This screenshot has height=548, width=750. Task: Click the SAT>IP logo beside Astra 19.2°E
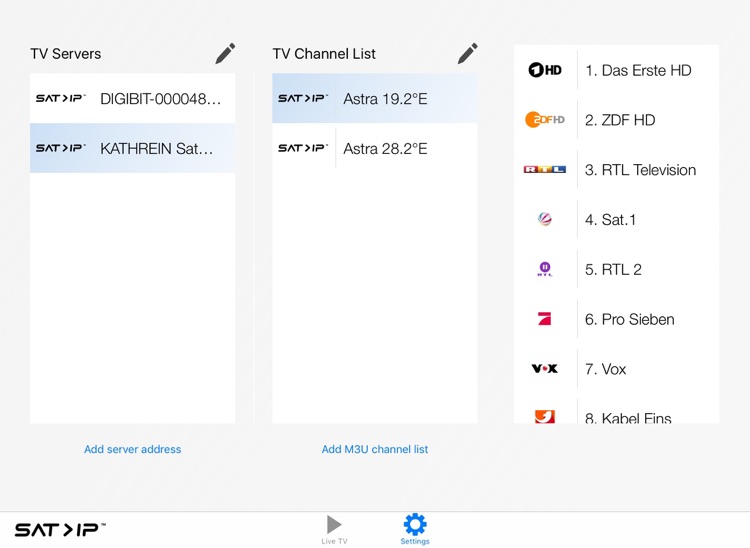[303, 99]
